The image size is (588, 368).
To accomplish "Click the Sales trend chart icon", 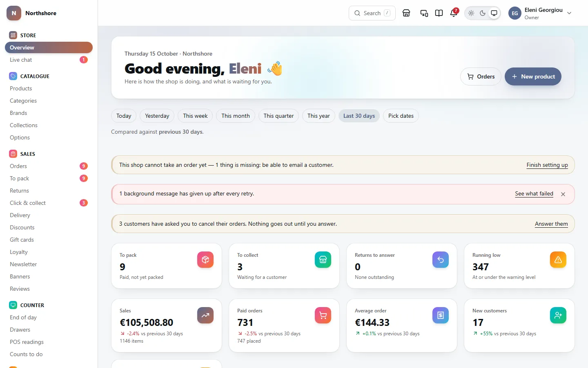I will click(x=205, y=315).
